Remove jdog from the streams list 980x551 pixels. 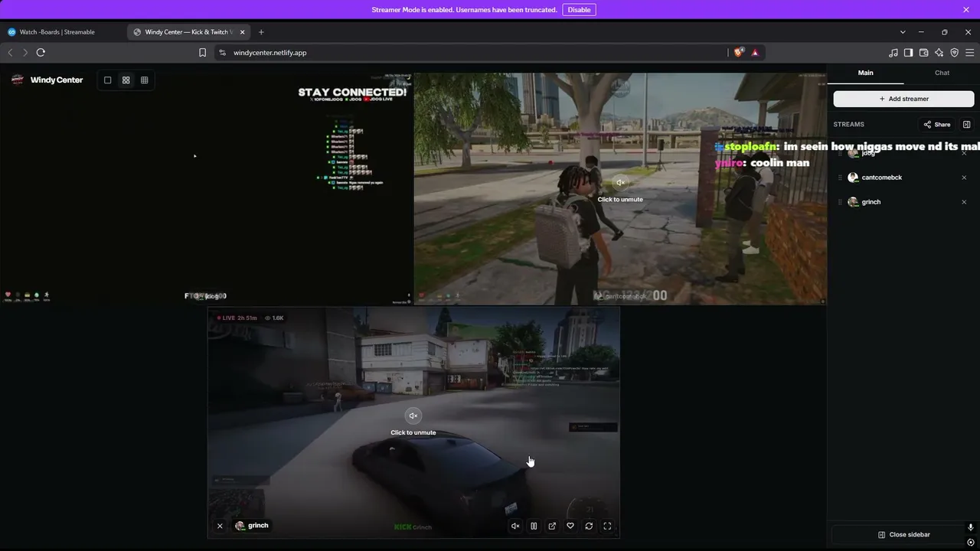pos(964,153)
